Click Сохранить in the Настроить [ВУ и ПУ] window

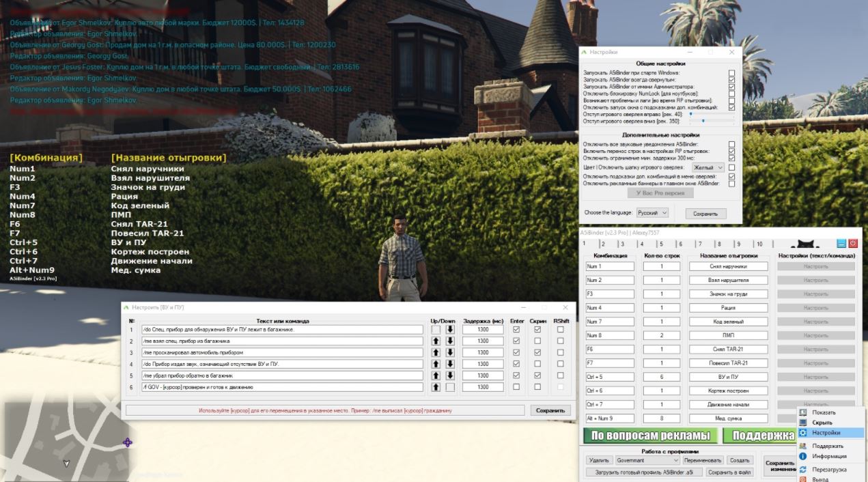[x=550, y=410]
